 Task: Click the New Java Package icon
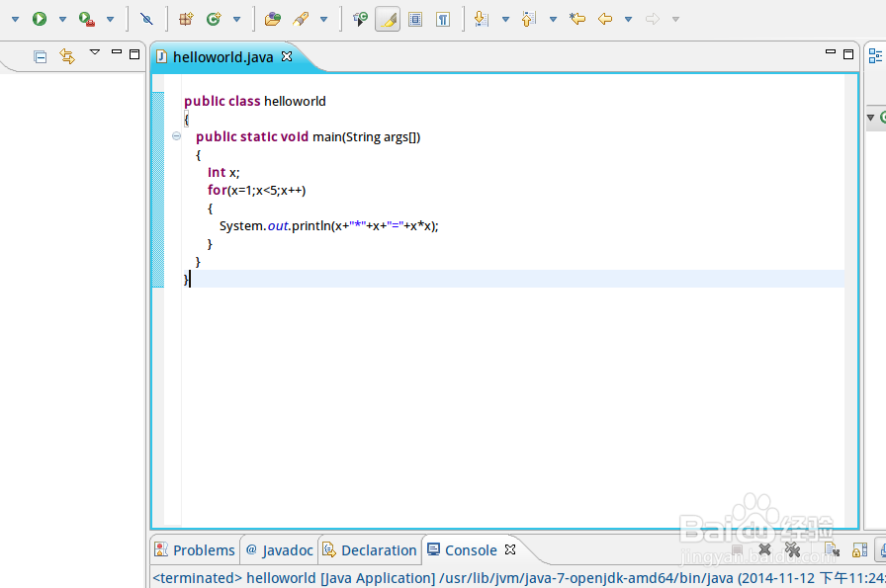(186, 19)
